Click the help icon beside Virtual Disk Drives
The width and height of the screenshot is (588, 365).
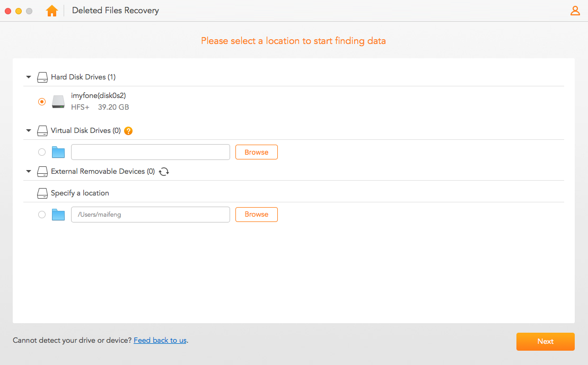click(128, 130)
